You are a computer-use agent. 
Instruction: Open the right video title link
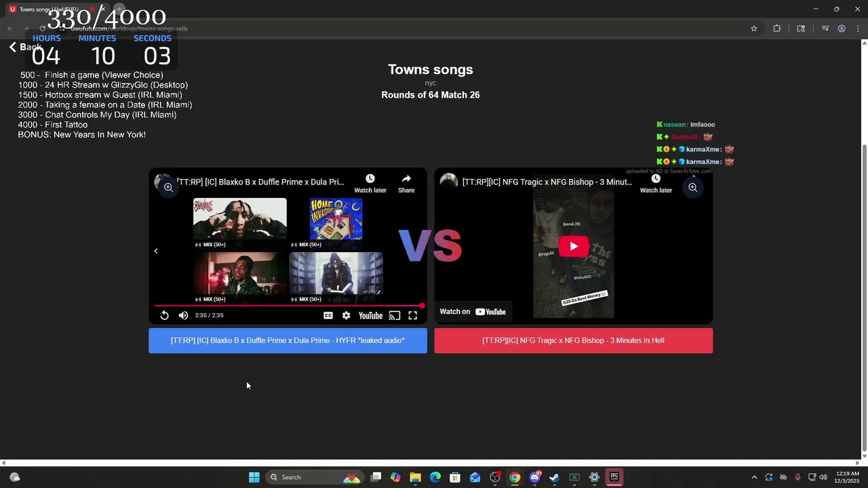[547, 182]
